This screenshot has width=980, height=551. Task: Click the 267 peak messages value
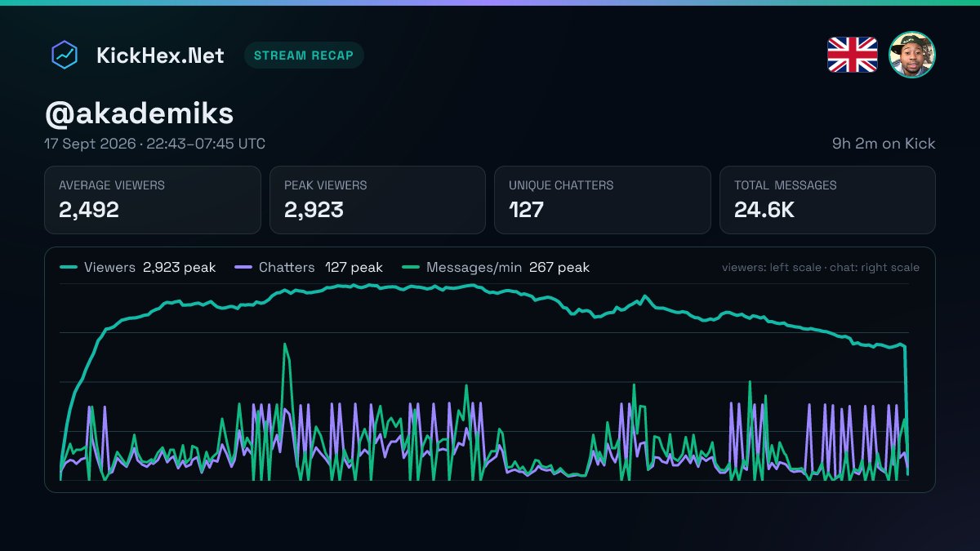click(559, 267)
